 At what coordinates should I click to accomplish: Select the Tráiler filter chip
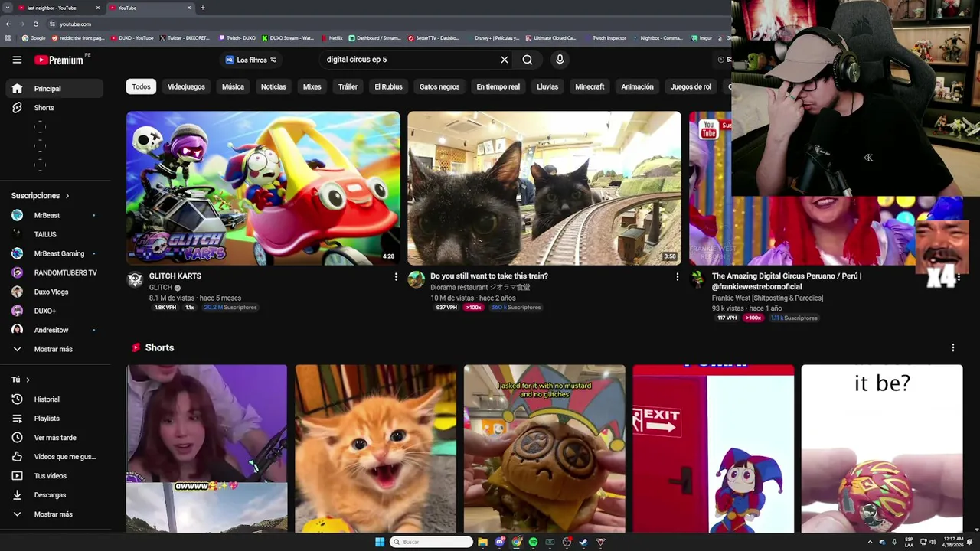tap(348, 87)
